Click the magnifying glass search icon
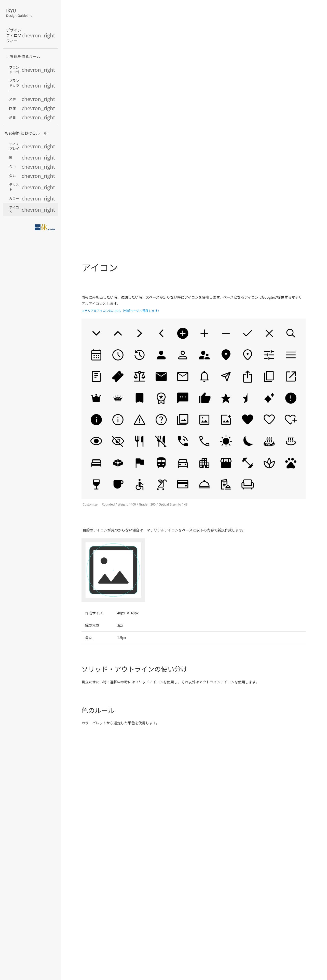Screen dimensions: 327x980 291,333
